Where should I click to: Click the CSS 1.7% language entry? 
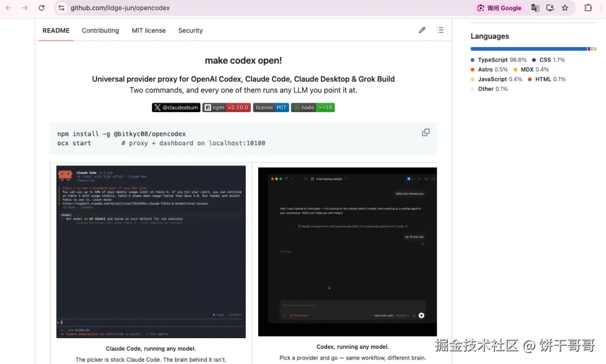tap(548, 60)
